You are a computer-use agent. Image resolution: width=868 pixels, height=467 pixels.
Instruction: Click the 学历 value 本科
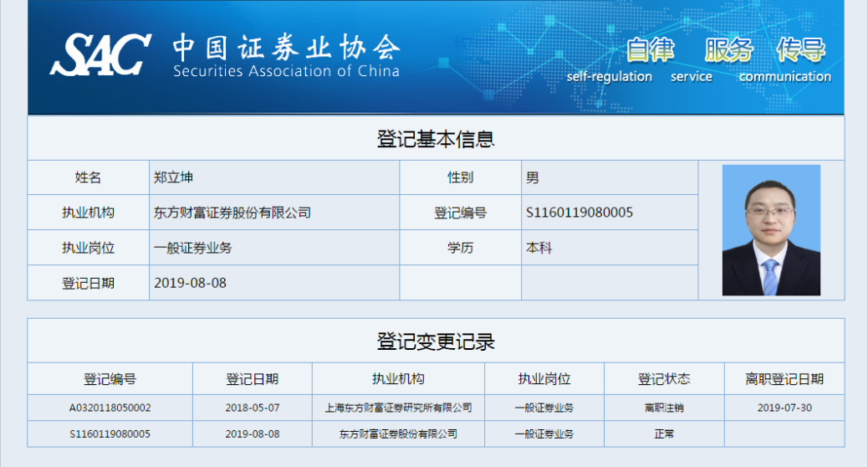pos(539,248)
